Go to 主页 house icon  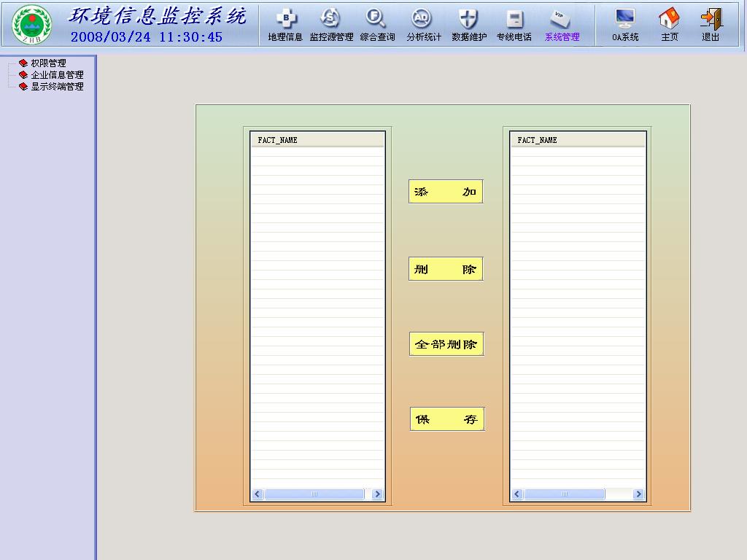669,20
